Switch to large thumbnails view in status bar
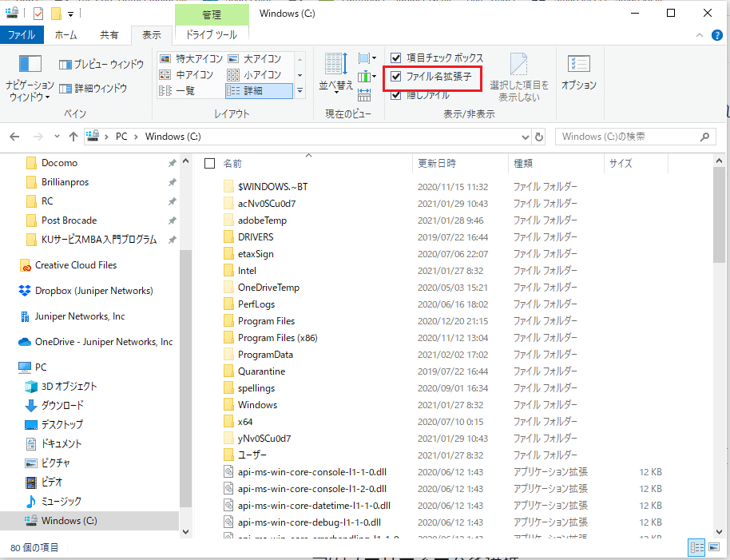The height and width of the screenshot is (560, 730). [x=714, y=548]
